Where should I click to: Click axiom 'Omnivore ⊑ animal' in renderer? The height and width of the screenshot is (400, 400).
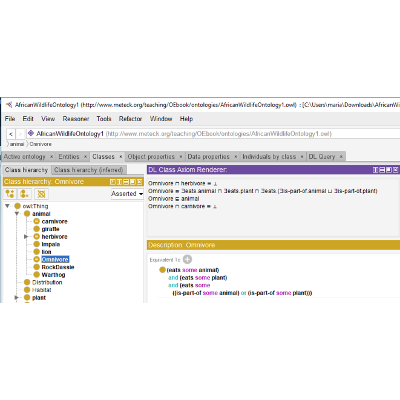pyautogui.click(x=174, y=199)
